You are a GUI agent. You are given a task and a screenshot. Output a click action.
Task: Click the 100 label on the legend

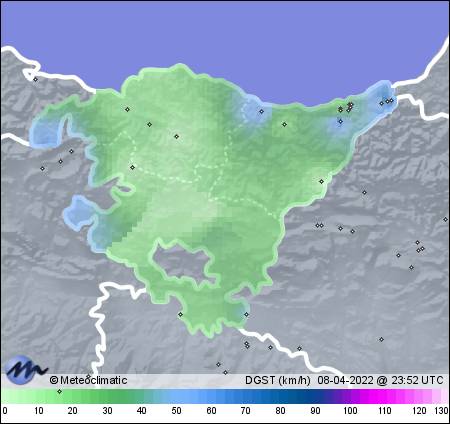pos(350,410)
